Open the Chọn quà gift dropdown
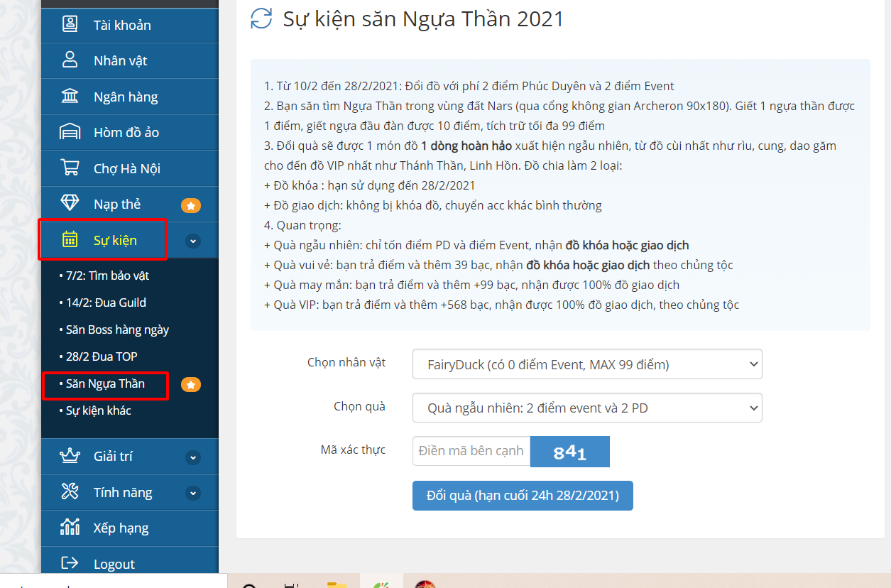891x588 pixels. pyautogui.click(x=586, y=408)
